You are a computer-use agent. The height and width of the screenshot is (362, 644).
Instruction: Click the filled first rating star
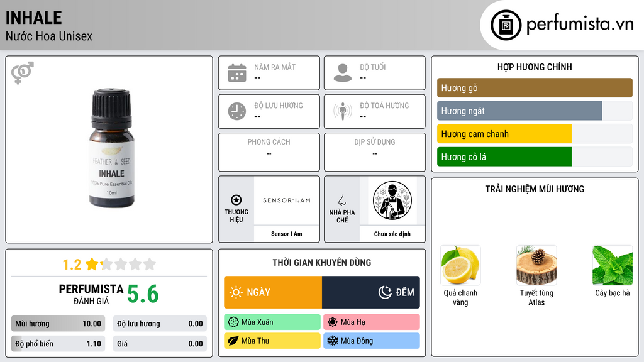pyautogui.click(x=92, y=264)
